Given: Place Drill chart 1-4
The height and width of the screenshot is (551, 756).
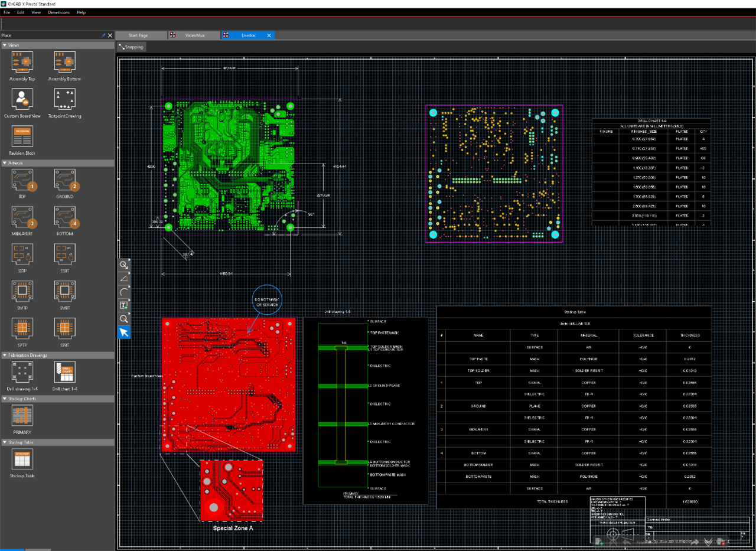Looking at the screenshot, I should click(x=64, y=372).
